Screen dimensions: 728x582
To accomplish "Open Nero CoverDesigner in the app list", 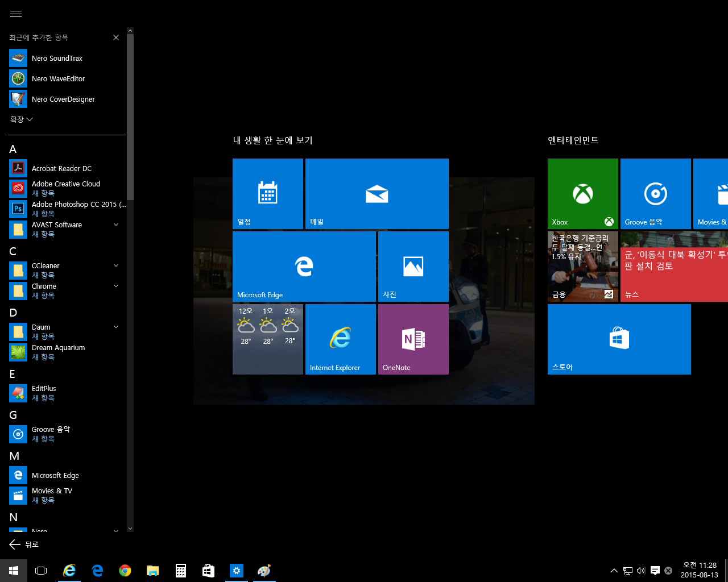I will click(x=67, y=99).
